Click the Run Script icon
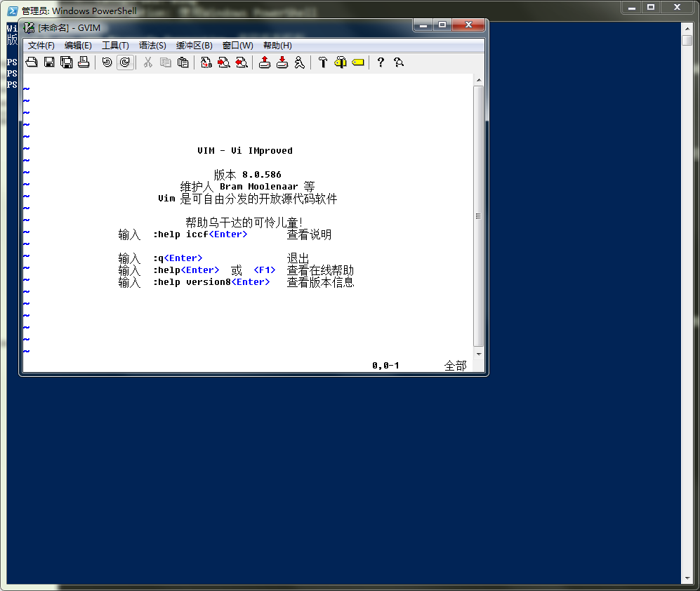The height and width of the screenshot is (591, 700). click(300, 62)
